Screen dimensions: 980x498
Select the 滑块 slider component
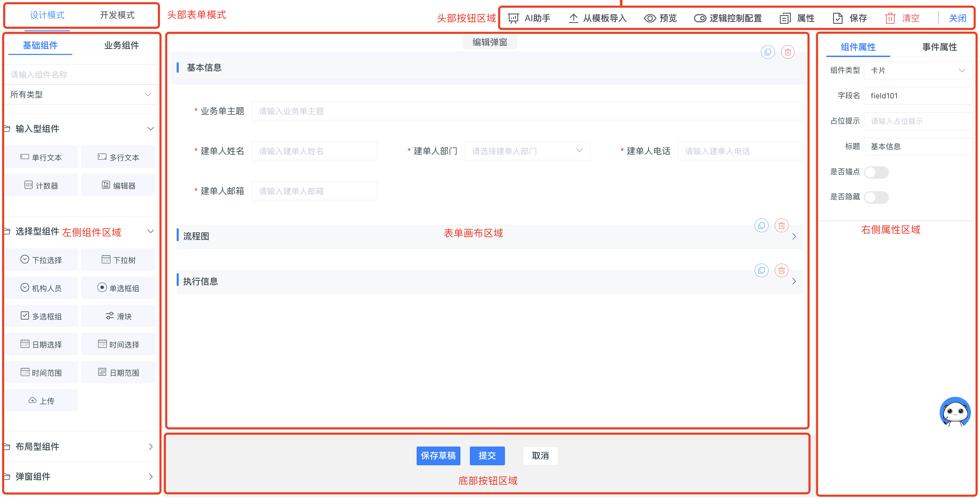click(x=118, y=316)
